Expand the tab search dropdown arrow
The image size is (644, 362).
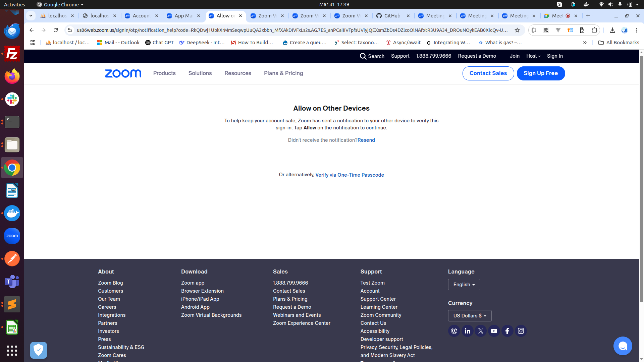tap(31, 16)
